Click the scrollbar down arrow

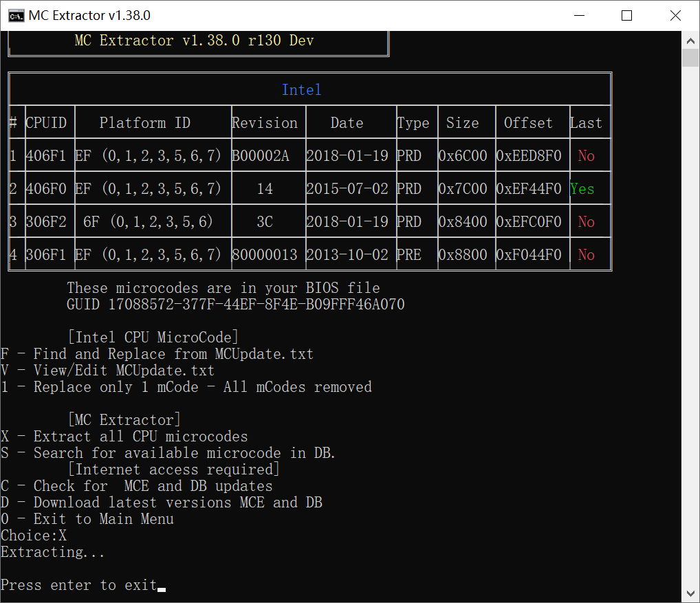point(690,593)
